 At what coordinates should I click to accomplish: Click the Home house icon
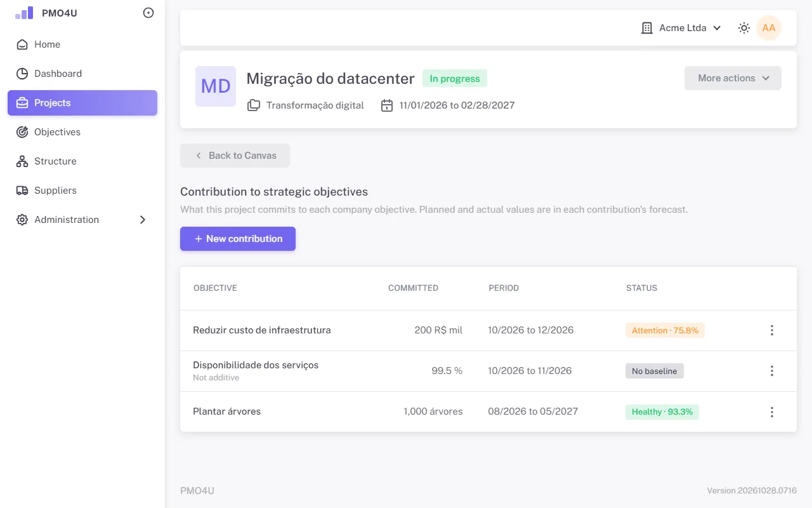click(x=22, y=44)
